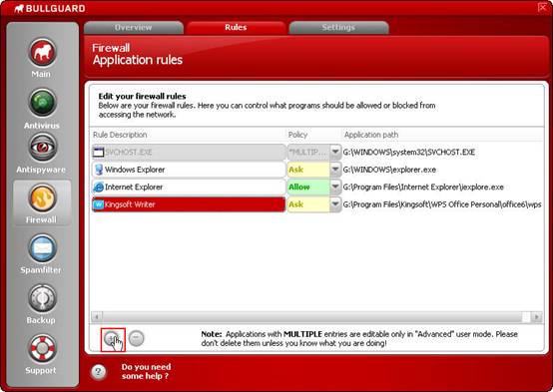Open the Antispyware eye icon
The width and height of the screenshot is (553, 392).
[x=42, y=147]
